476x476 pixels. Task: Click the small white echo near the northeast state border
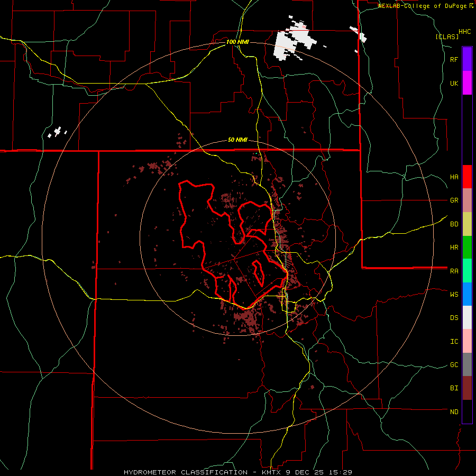pos(359,34)
